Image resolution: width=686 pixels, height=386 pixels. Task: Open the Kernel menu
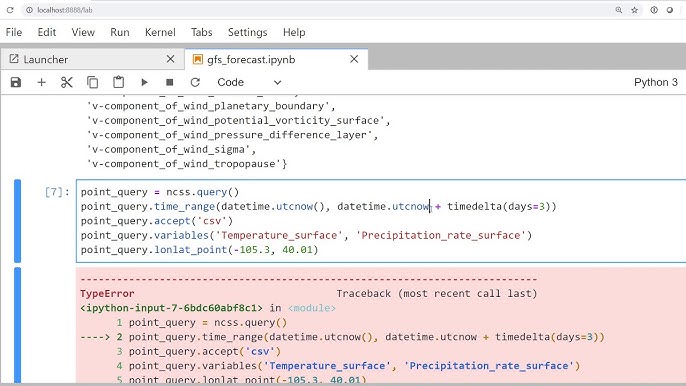160,32
